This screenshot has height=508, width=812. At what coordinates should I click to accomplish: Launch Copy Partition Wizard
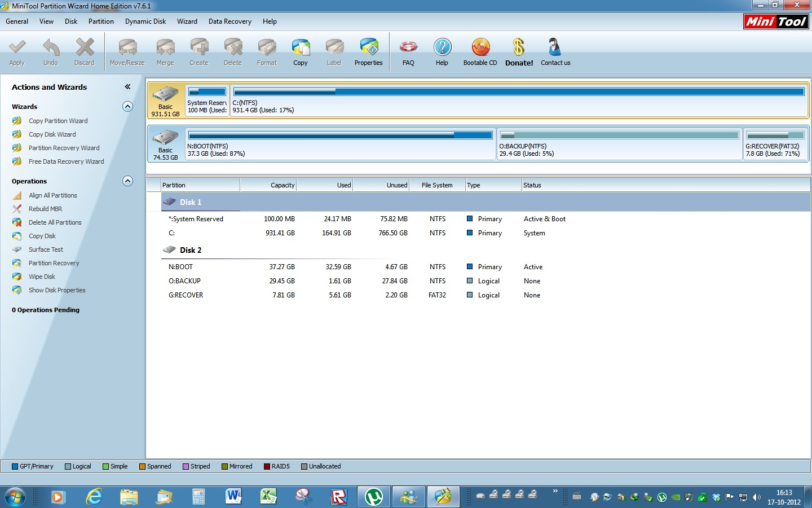(58, 121)
